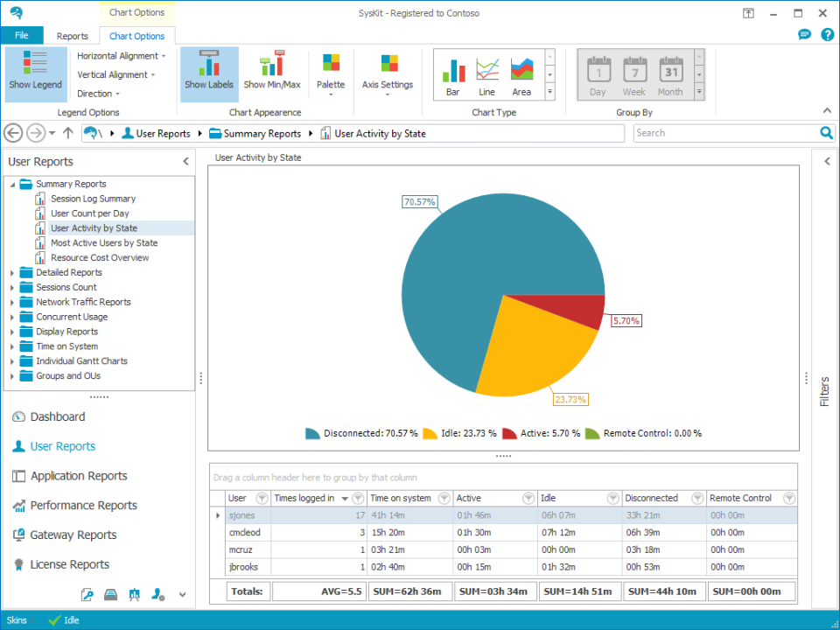The image size is (840, 630).
Task: Click the back navigation arrow
Action: click(x=13, y=133)
